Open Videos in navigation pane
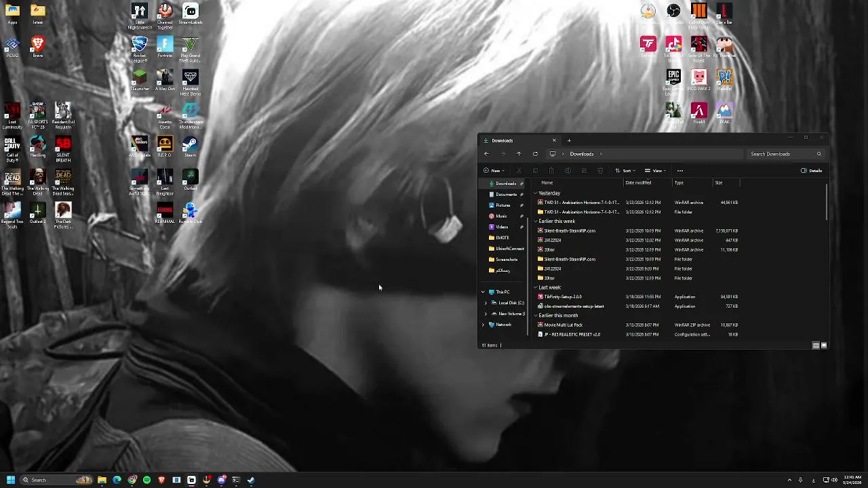This screenshot has width=868, height=488. coord(502,227)
